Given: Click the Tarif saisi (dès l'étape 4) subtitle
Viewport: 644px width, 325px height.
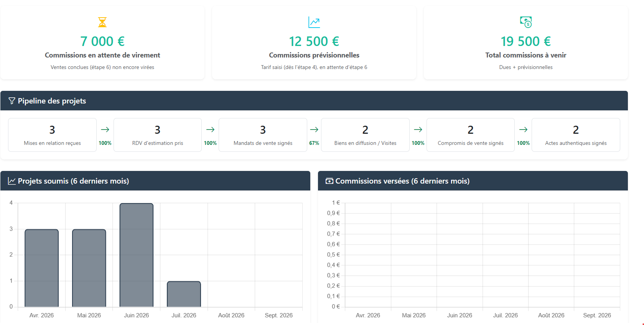Looking at the screenshot, I should click(x=314, y=67).
